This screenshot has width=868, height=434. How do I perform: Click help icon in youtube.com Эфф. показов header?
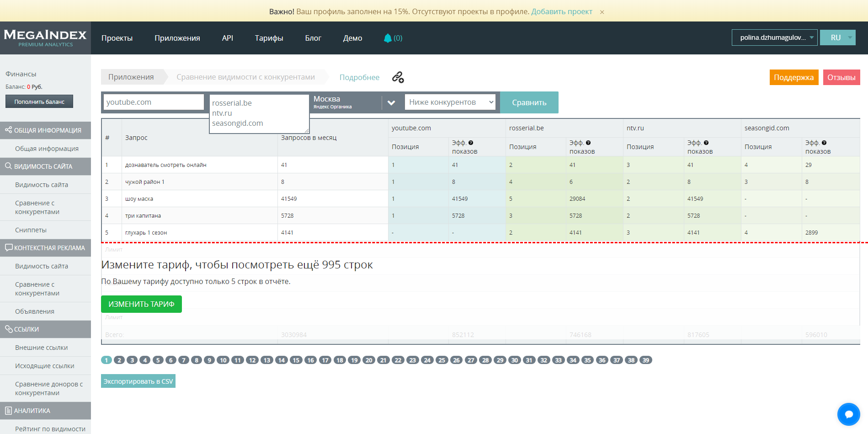coord(471,143)
